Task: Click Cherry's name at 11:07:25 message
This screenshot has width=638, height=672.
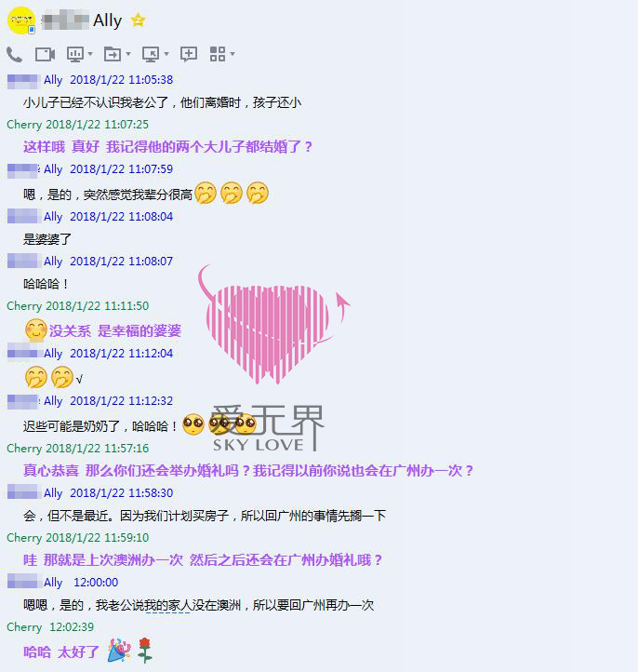Action: pyautogui.click(x=24, y=125)
